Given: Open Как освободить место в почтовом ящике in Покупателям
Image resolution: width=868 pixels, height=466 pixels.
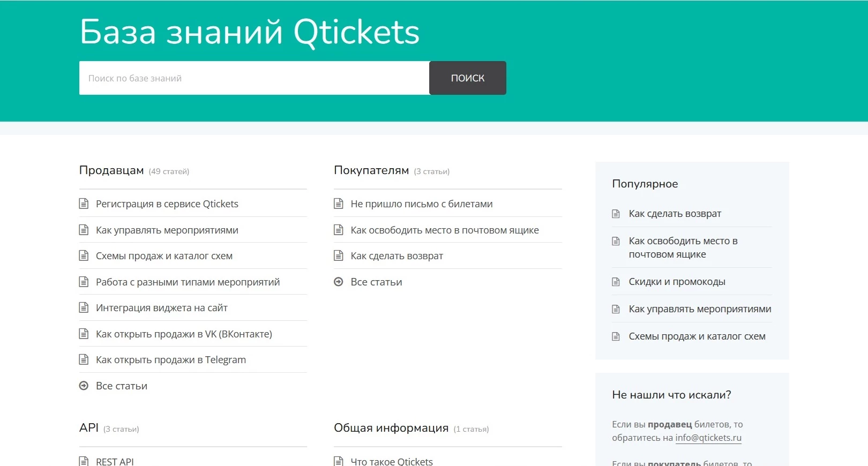Looking at the screenshot, I should coord(445,230).
